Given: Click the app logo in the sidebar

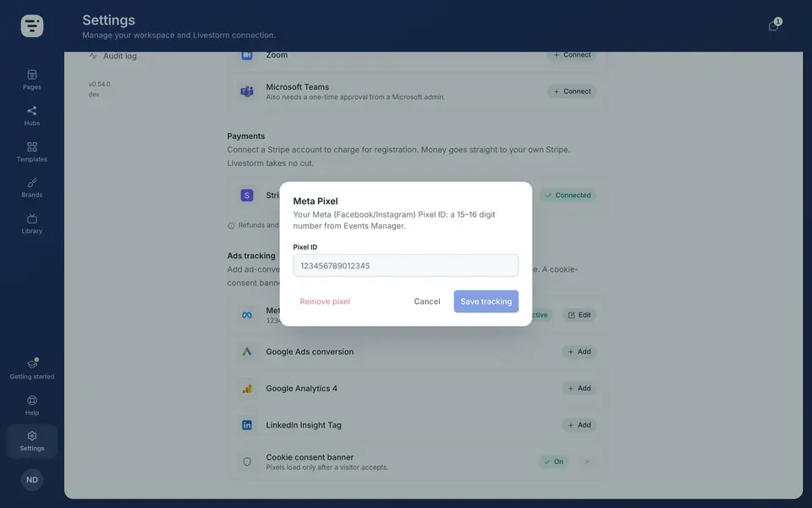Looking at the screenshot, I should point(32,26).
